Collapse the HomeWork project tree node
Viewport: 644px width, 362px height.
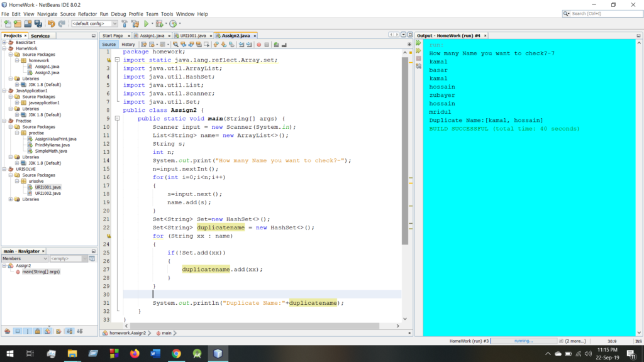[x=4, y=48]
